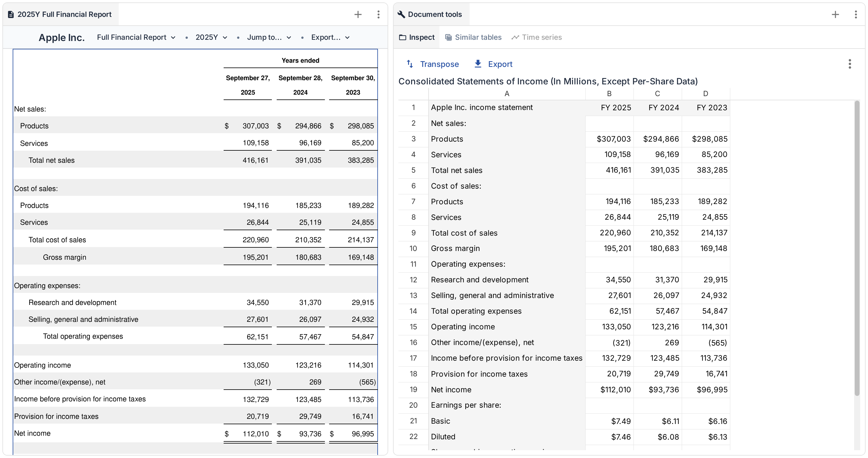The height and width of the screenshot is (458, 868).
Task: Open the Full Financial Report dropdown
Action: pyautogui.click(x=136, y=37)
